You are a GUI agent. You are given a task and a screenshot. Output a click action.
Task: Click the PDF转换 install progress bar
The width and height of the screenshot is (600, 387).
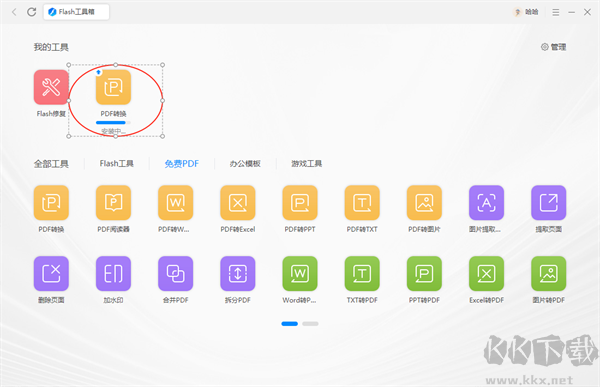(113, 122)
